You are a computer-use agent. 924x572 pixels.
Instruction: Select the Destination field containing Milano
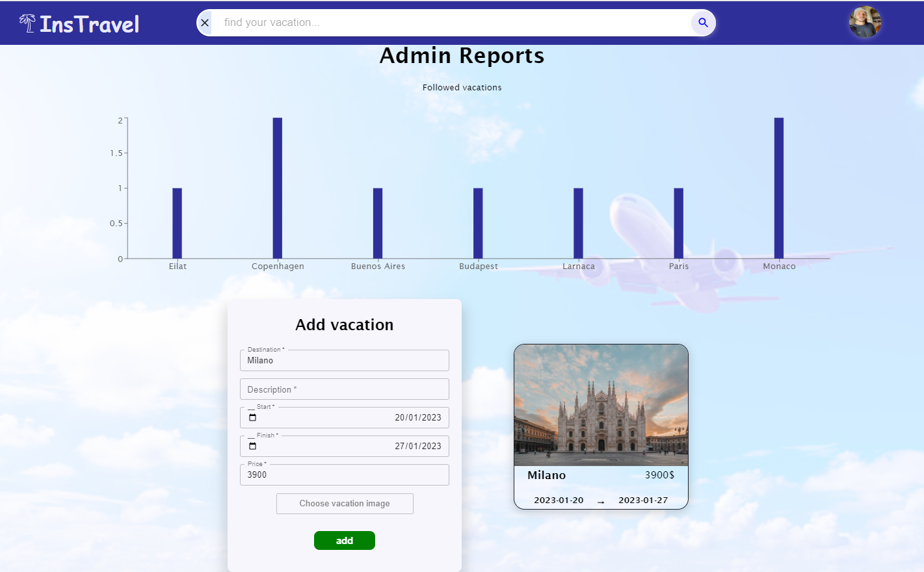[x=345, y=360]
